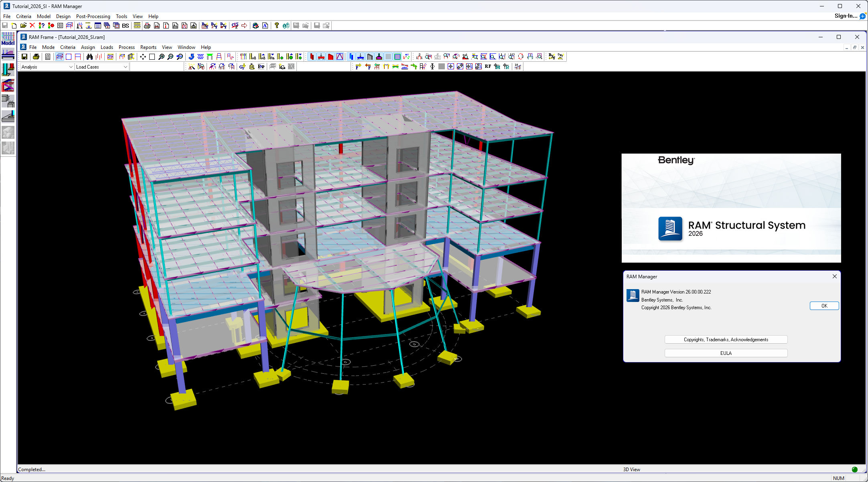Open the Load Cases dropdown

pos(101,67)
